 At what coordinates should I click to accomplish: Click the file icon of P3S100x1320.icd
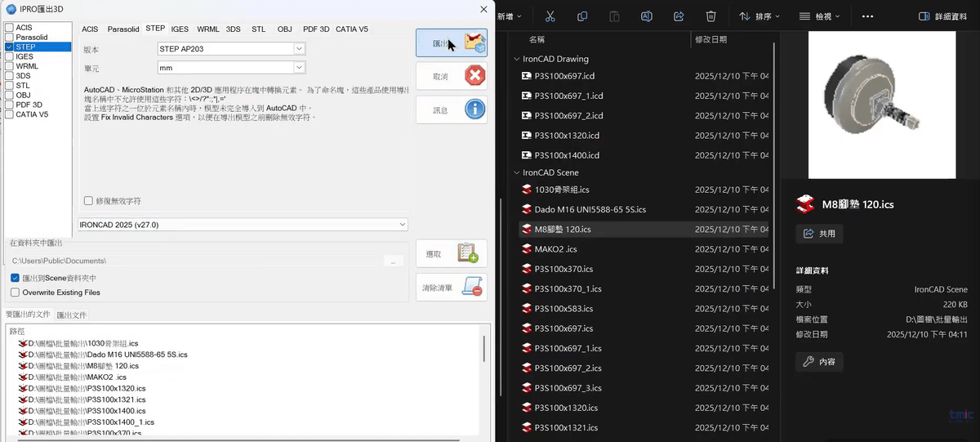point(527,136)
